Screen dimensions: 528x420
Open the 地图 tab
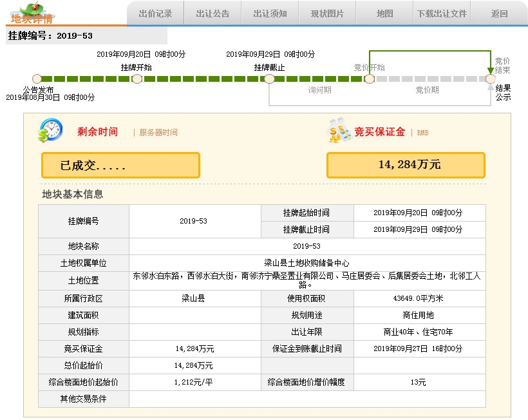click(384, 14)
